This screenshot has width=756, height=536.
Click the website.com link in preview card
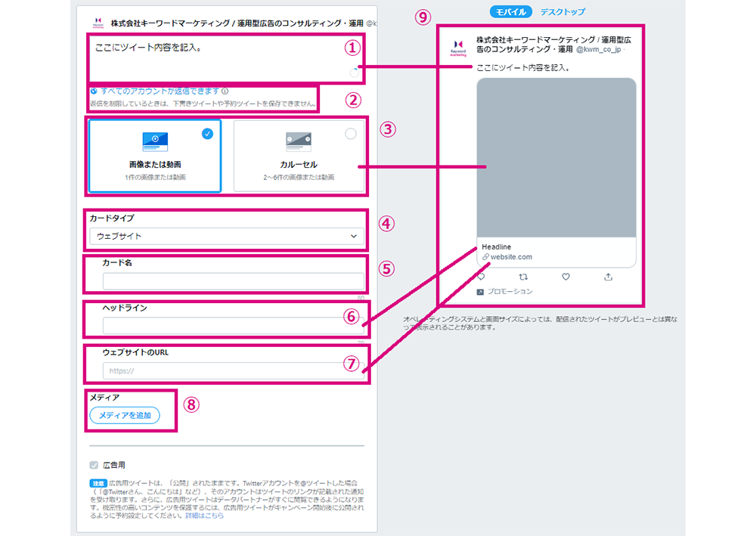pyautogui.click(x=511, y=257)
